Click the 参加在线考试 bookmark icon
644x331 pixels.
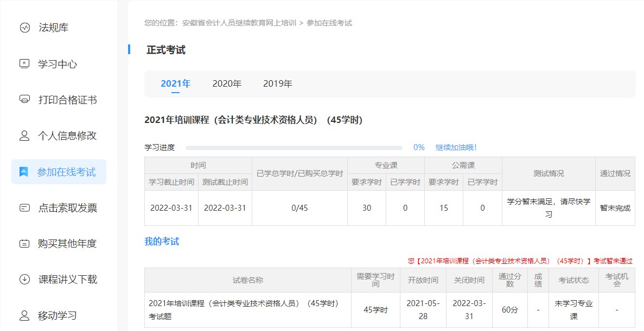point(24,172)
